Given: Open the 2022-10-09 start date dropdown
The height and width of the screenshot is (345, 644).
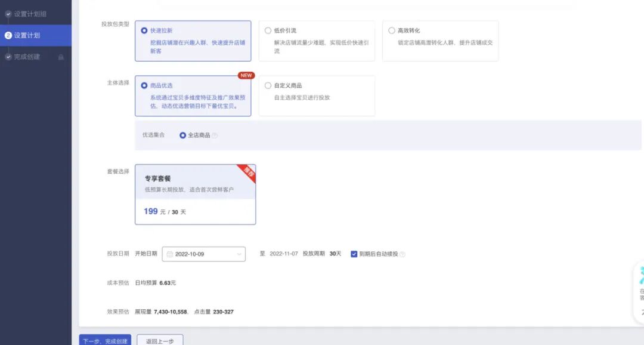Looking at the screenshot, I should (x=203, y=254).
